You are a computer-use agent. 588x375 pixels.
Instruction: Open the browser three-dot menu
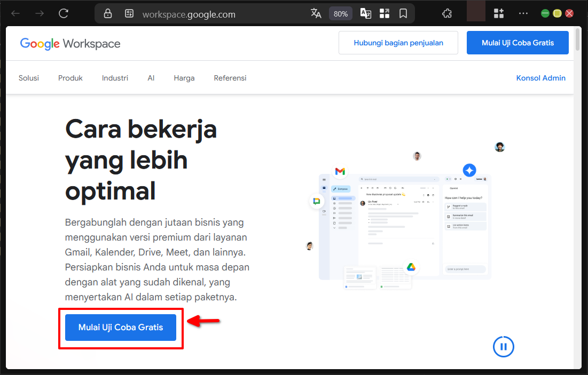click(x=523, y=14)
